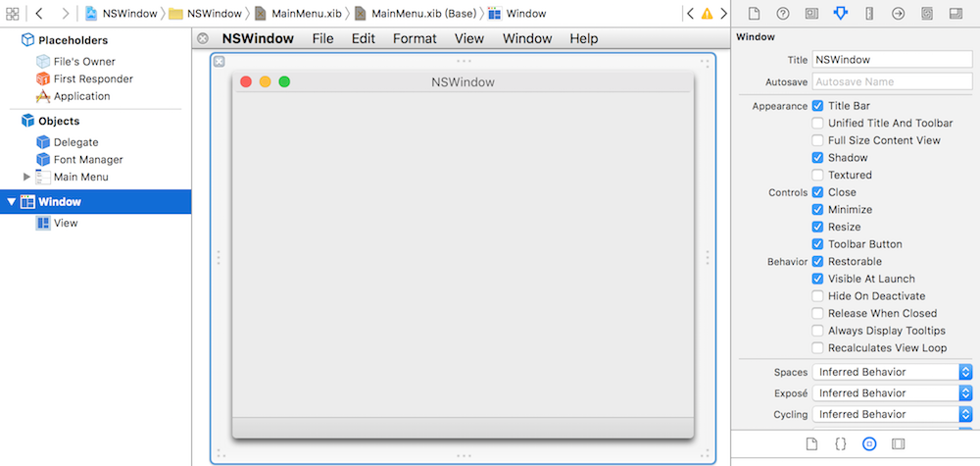Show the File inspector
The width and height of the screenshot is (980, 466).
click(x=754, y=13)
